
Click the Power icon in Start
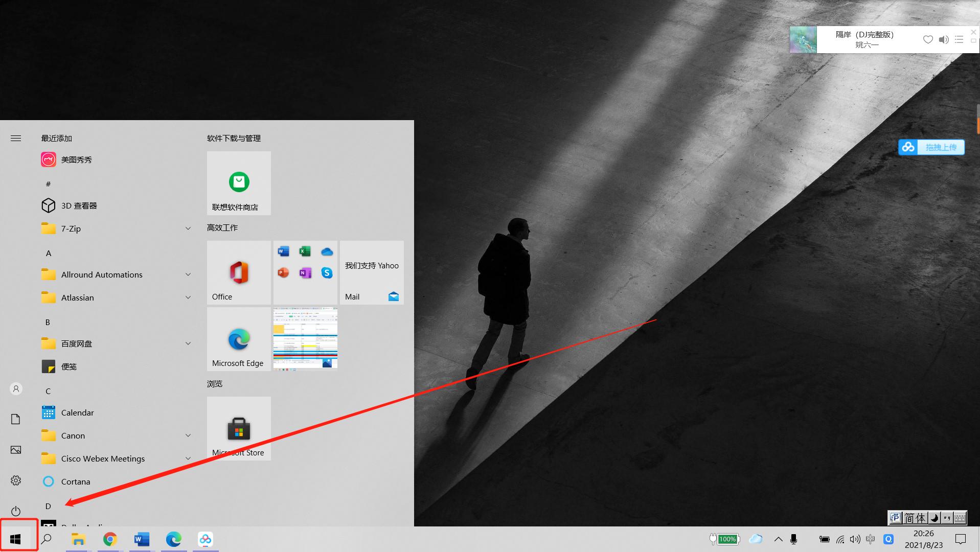(x=16, y=511)
